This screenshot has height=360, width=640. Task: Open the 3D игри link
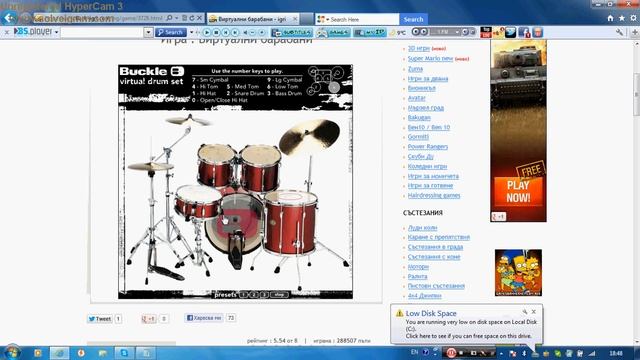(419, 48)
